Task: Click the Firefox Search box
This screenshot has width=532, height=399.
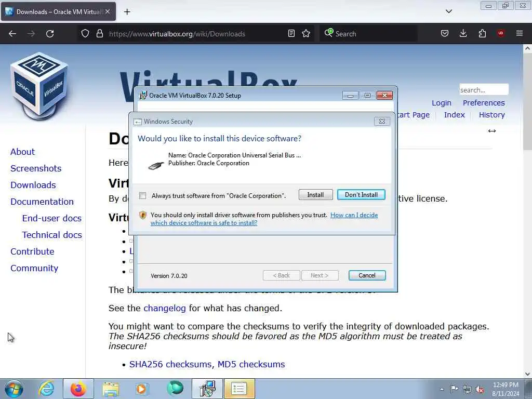Action: click(x=368, y=34)
